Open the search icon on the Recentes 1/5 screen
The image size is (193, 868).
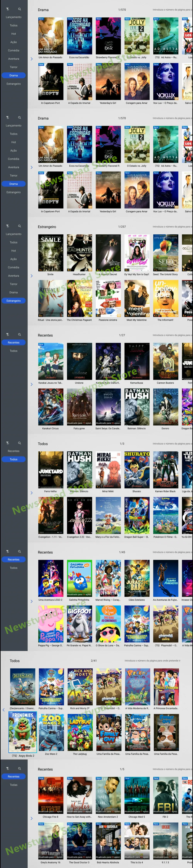19,769
